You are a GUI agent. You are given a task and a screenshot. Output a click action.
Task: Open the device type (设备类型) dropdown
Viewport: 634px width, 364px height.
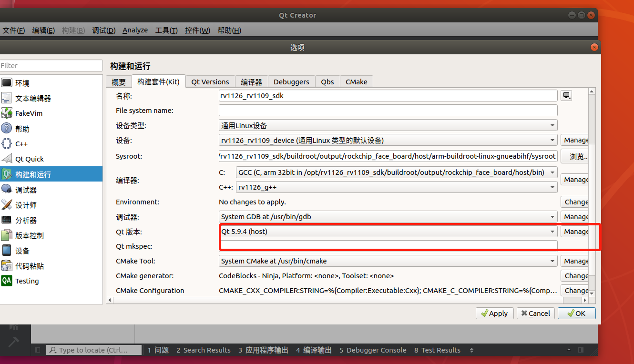pyautogui.click(x=388, y=126)
